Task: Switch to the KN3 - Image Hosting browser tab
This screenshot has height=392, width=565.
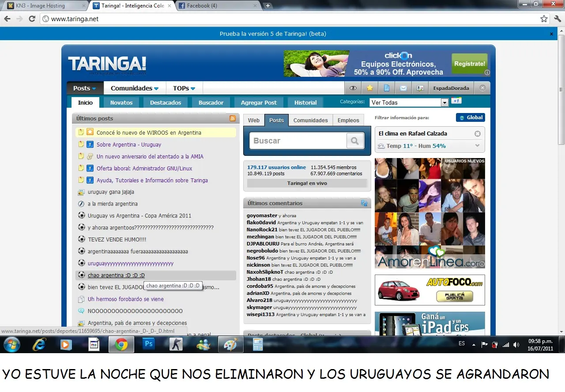Action: point(45,6)
